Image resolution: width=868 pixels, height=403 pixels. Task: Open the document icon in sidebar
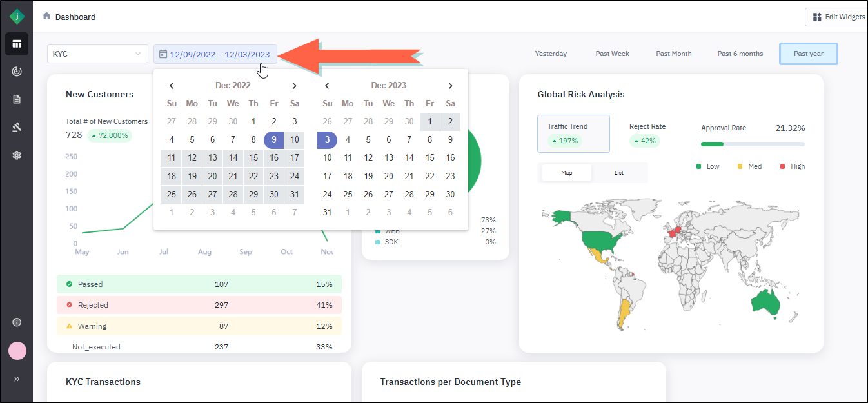tap(17, 99)
